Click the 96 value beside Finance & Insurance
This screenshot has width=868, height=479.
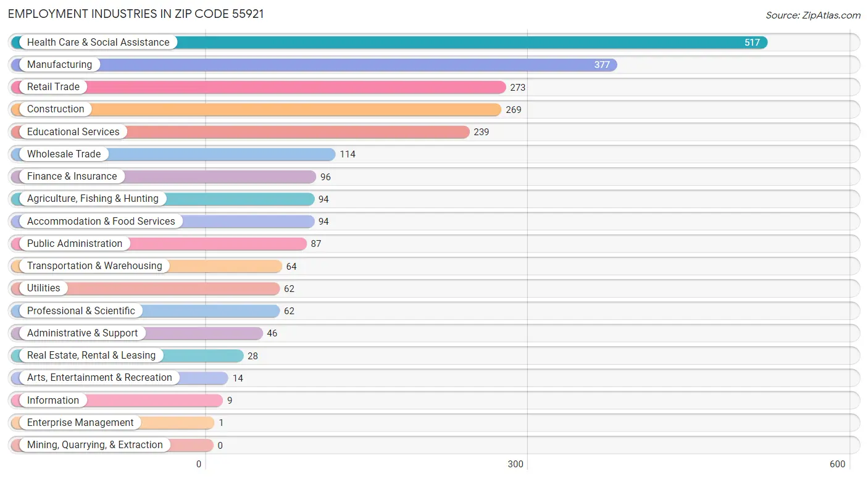(x=325, y=177)
